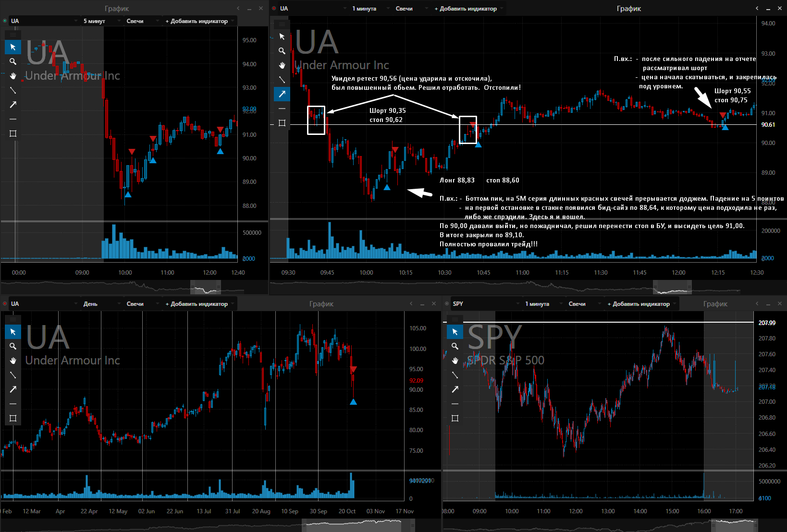The height and width of the screenshot is (532, 787).
Task: Select the cursor tool in the 5-minute UA chart
Action: [13, 47]
